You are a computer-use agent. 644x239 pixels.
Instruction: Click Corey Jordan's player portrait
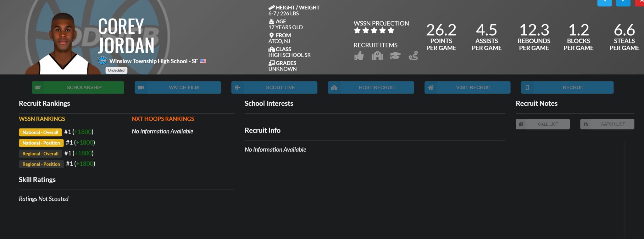tap(63, 44)
